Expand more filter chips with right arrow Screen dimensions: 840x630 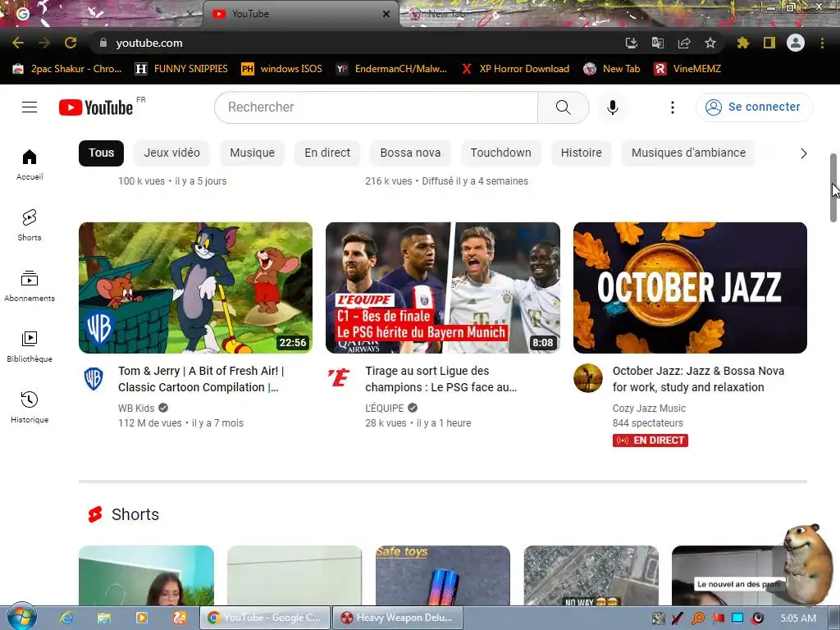[x=803, y=153]
